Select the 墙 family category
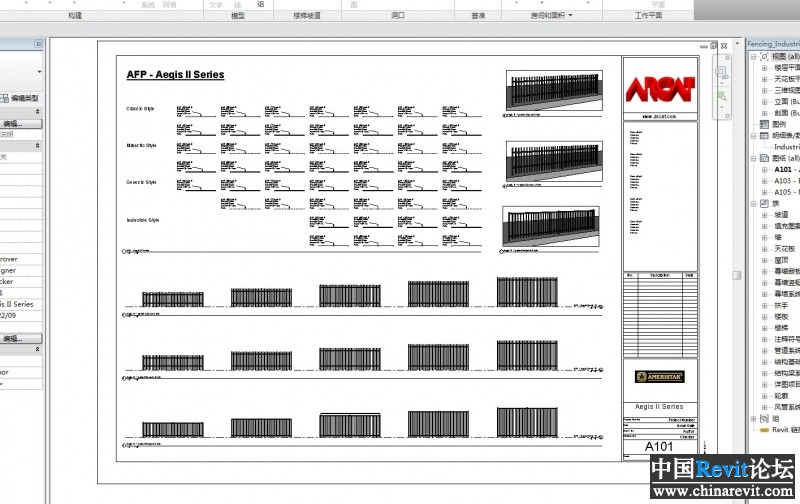Screen dimensions: 800x504 point(778,237)
